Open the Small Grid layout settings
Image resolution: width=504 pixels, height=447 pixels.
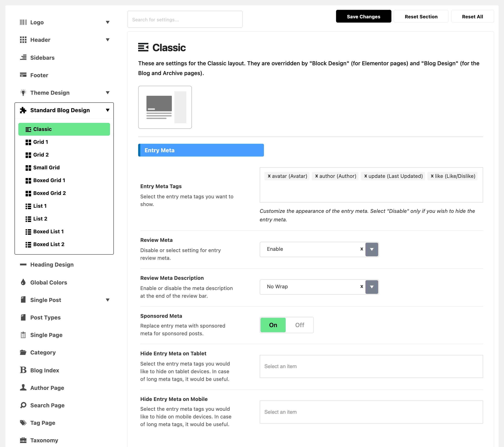(x=64, y=167)
